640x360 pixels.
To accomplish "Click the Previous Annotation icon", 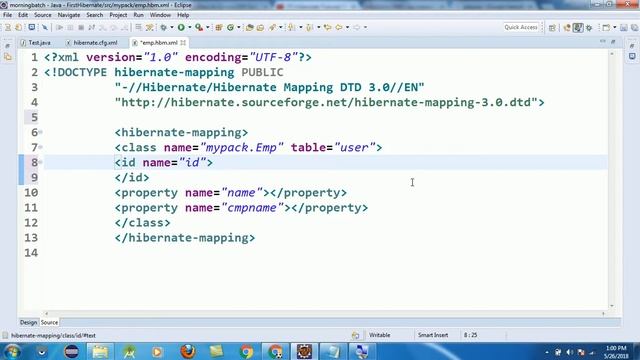I will click(309, 27).
